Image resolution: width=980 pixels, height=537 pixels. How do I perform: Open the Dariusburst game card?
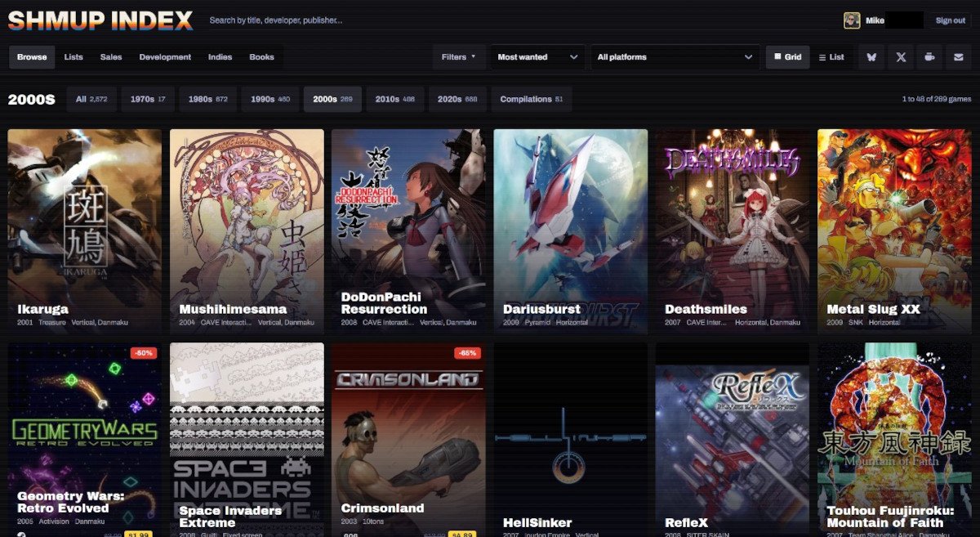point(571,231)
